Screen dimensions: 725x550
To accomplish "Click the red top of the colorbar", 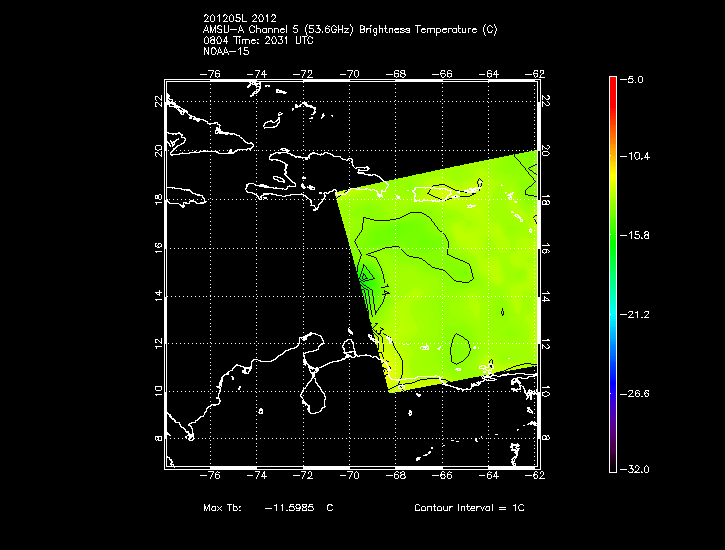I will 612,82.
